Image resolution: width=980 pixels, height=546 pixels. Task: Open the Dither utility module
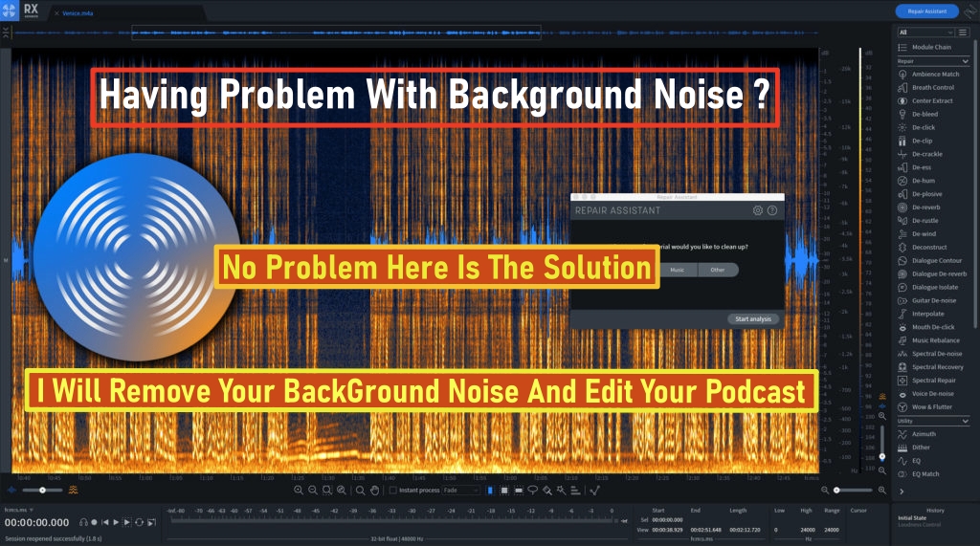[914, 448]
